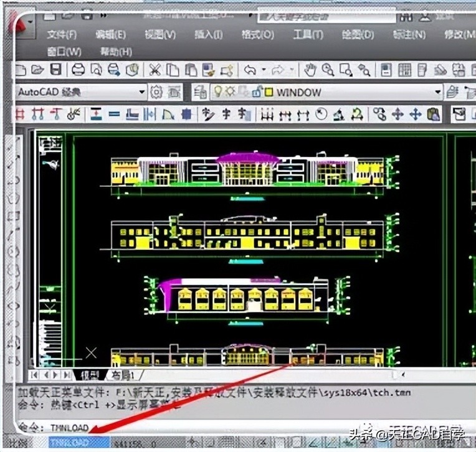Save drawing with the floppy disk icon
476x452 pixels.
click(55, 70)
